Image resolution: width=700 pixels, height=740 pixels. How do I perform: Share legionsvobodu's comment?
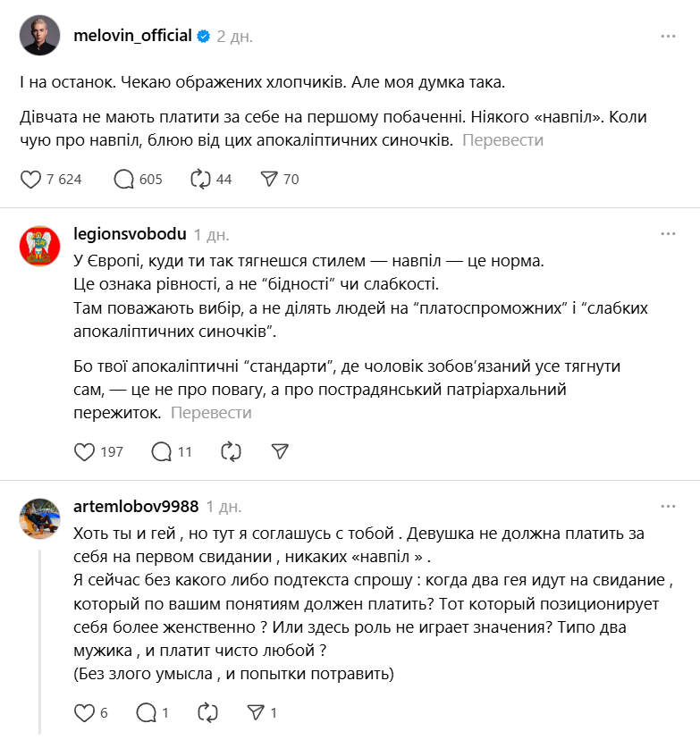tap(283, 451)
